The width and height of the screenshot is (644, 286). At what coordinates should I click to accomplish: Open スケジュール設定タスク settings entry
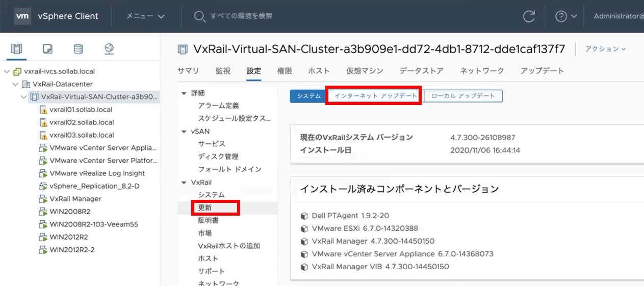235,118
